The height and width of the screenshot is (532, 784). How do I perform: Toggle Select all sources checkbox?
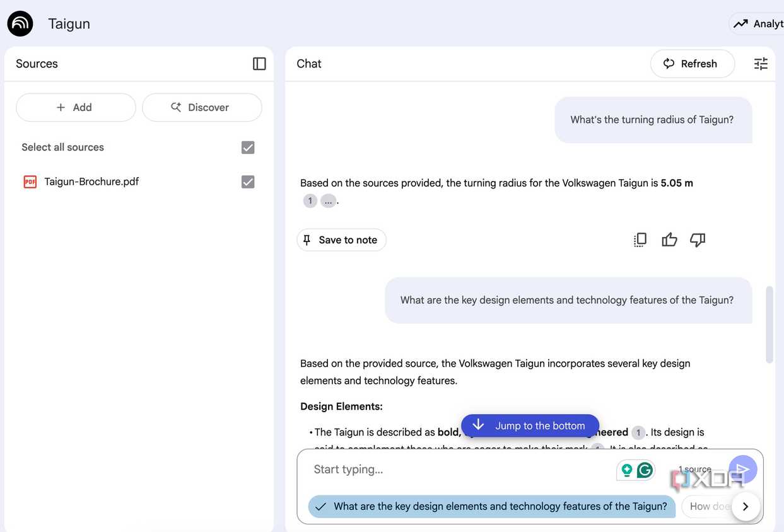tap(248, 147)
